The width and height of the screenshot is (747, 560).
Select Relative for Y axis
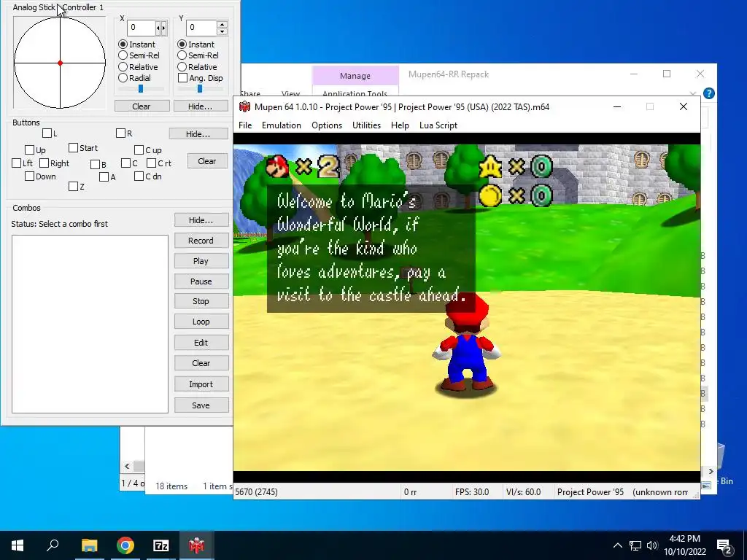point(182,66)
